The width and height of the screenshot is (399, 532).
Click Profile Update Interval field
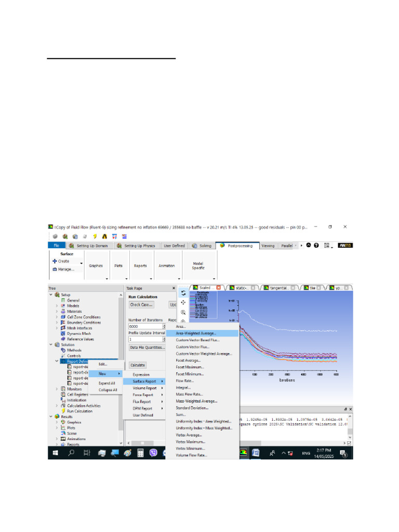click(145, 339)
